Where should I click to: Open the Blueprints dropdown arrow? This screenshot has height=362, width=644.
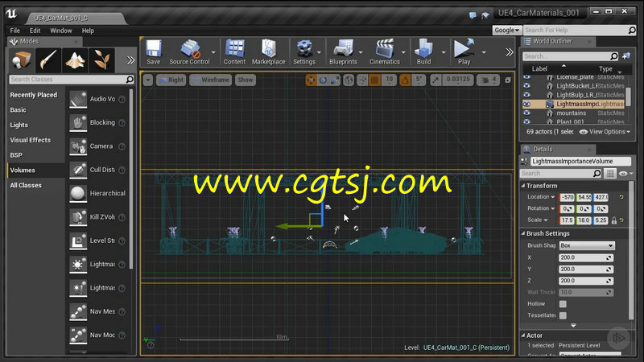point(361,52)
